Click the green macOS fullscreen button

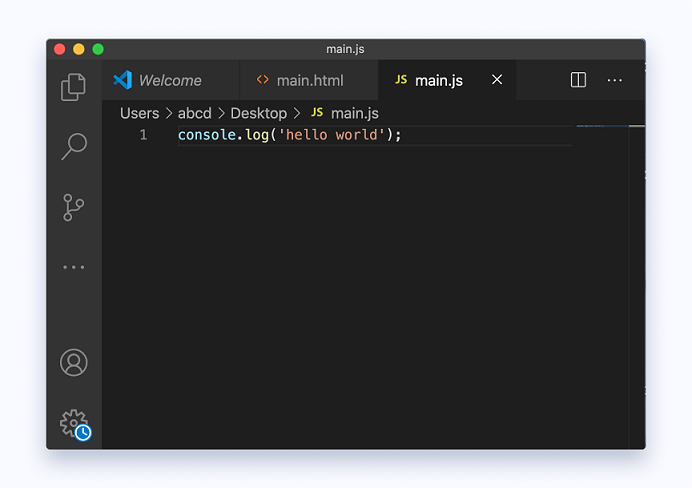click(x=98, y=49)
